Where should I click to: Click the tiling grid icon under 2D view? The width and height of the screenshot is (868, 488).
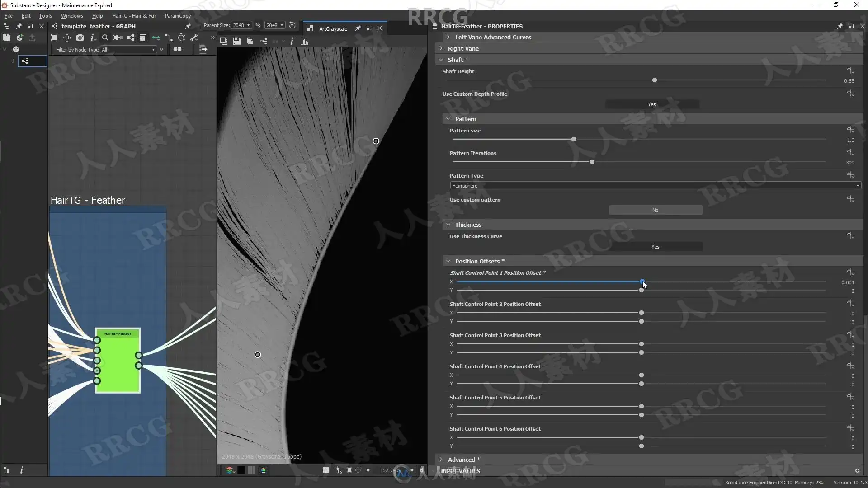(x=325, y=470)
